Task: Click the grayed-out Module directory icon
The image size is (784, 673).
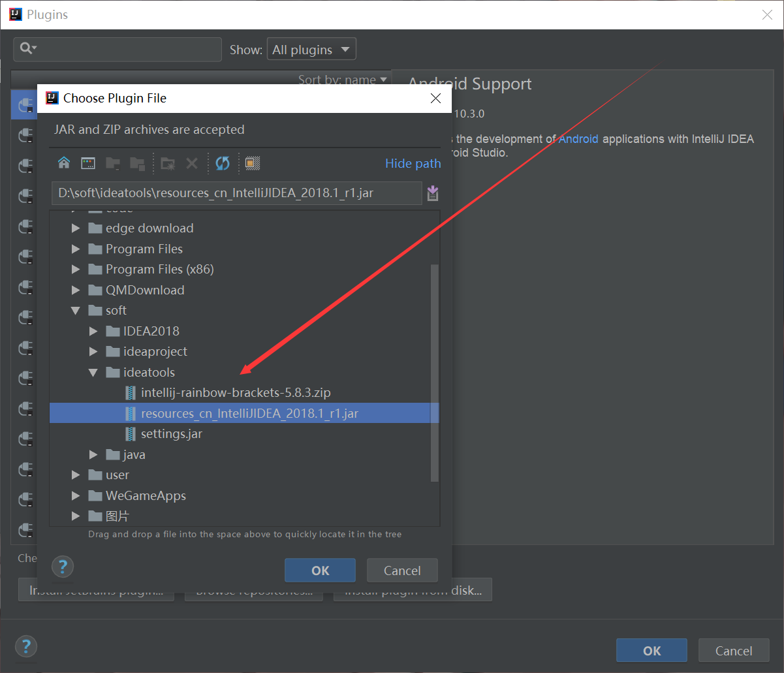Action: (137, 163)
